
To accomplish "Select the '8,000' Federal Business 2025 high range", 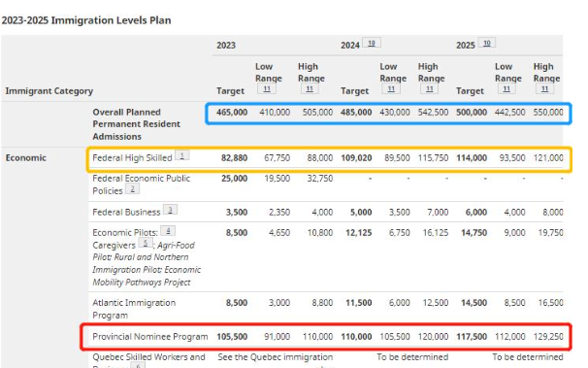I will click(x=553, y=213).
